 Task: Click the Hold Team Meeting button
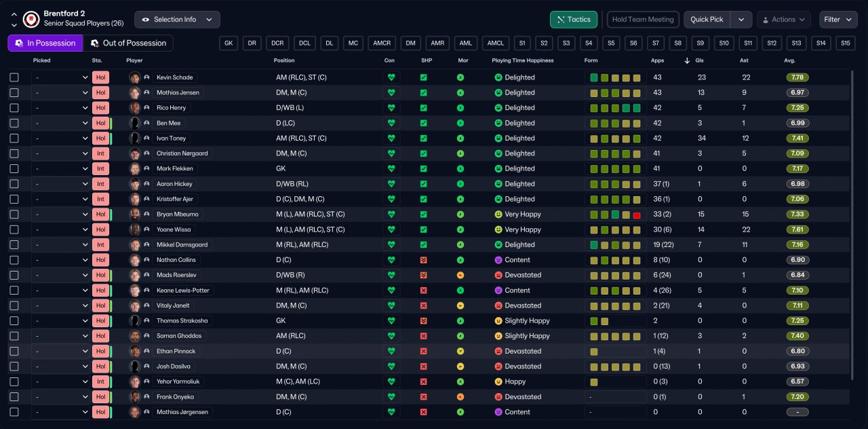[x=643, y=20]
